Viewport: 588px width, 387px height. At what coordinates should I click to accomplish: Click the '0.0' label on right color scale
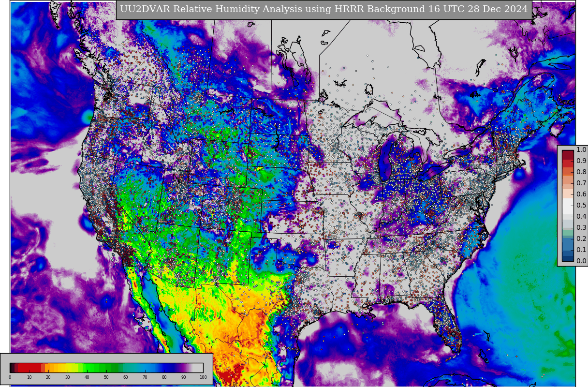click(x=581, y=261)
